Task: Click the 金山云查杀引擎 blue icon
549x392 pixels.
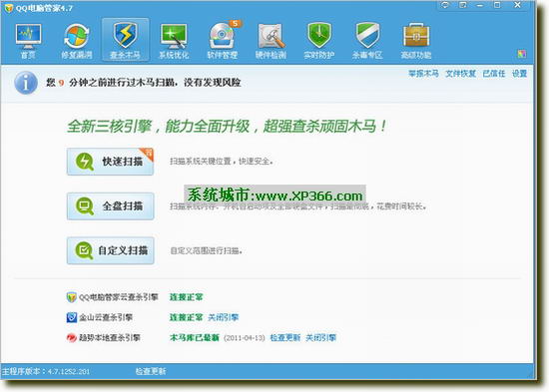Action: pos(72,317)
